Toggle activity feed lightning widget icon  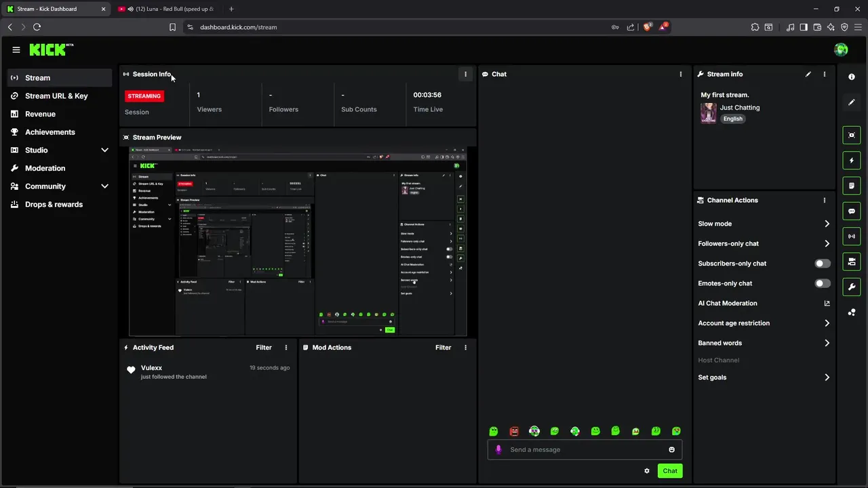(x=852, y=161)
